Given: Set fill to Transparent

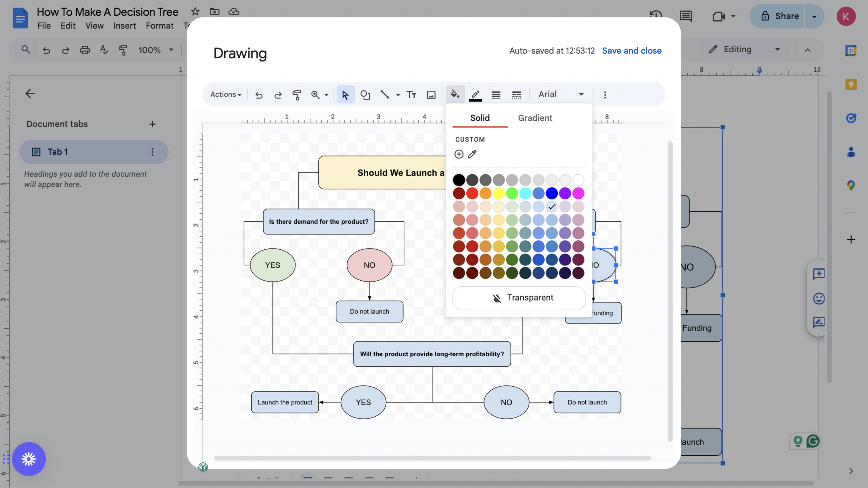Looking at the screenshot, I should [x=518, y=298].
